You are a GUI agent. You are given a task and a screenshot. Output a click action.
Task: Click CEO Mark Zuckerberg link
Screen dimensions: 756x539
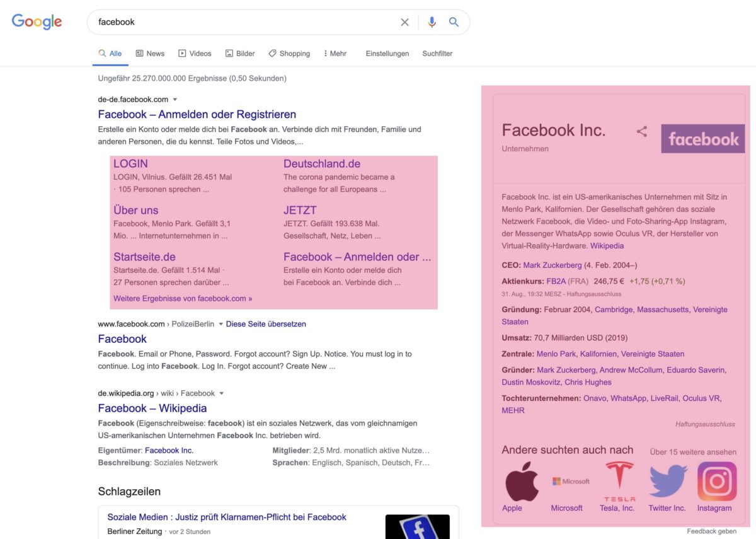(553, 265)
